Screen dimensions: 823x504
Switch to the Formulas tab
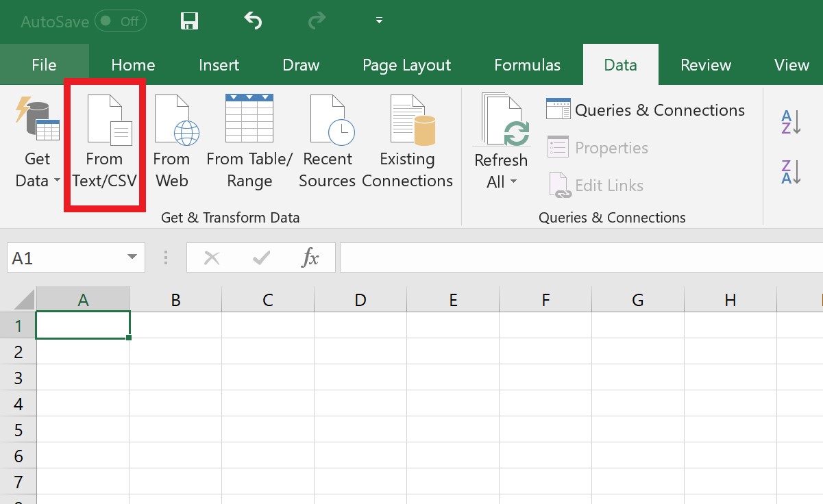pyautogui.click(x=527, y=64)
